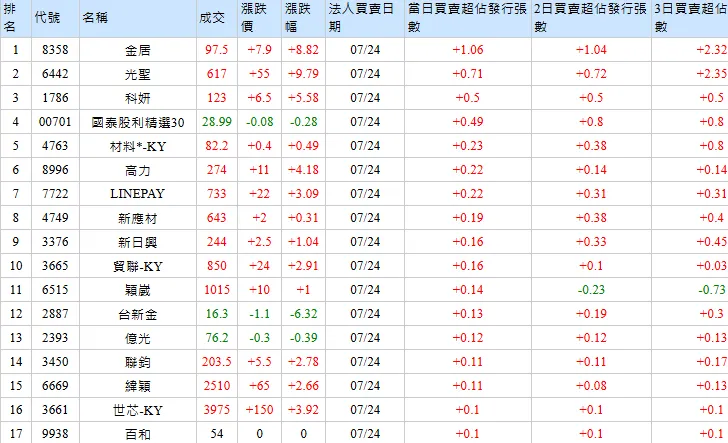Screen dimensions: 728x443
Task: Select stock code 8358
Action: 55,50
